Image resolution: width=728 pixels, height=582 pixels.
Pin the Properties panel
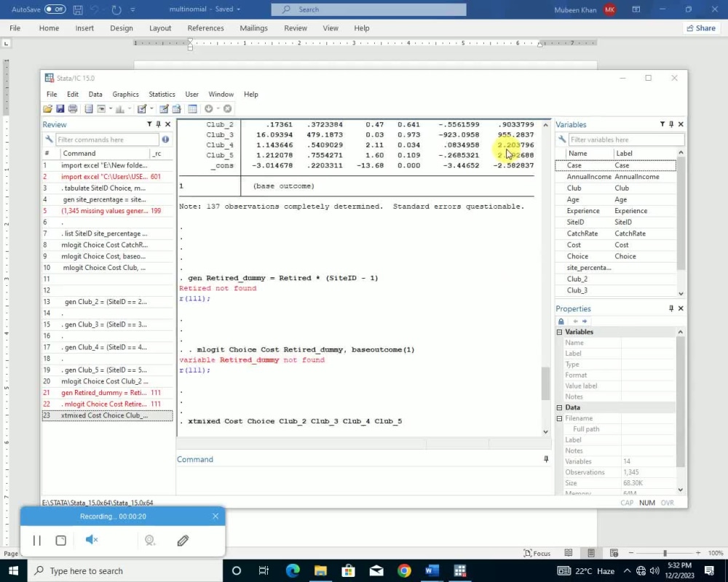(x=671, y=308)
